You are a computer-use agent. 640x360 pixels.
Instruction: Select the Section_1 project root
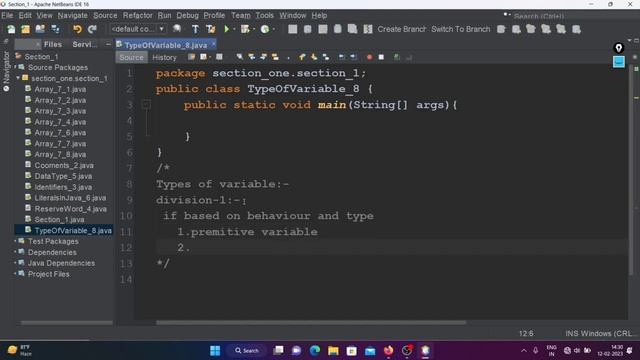pos(41,56)
